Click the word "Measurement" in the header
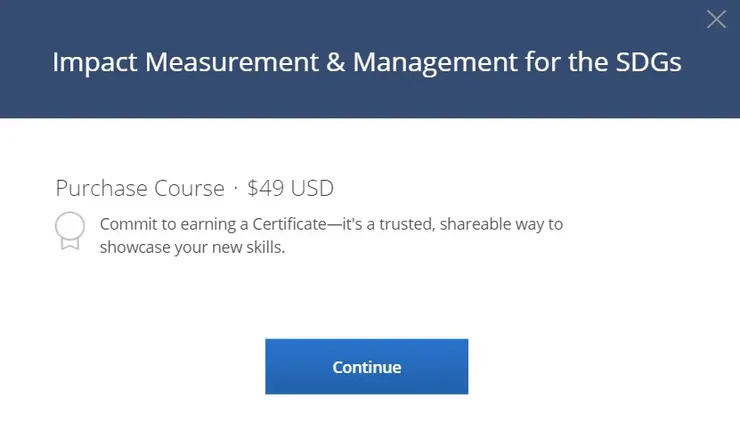The image size is (740, 430). coord(215,62)
